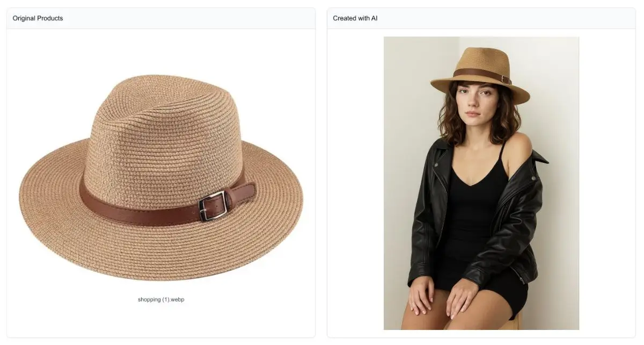Click the "Original Products" panel header
644x345 pixels.
coord(38,18)
